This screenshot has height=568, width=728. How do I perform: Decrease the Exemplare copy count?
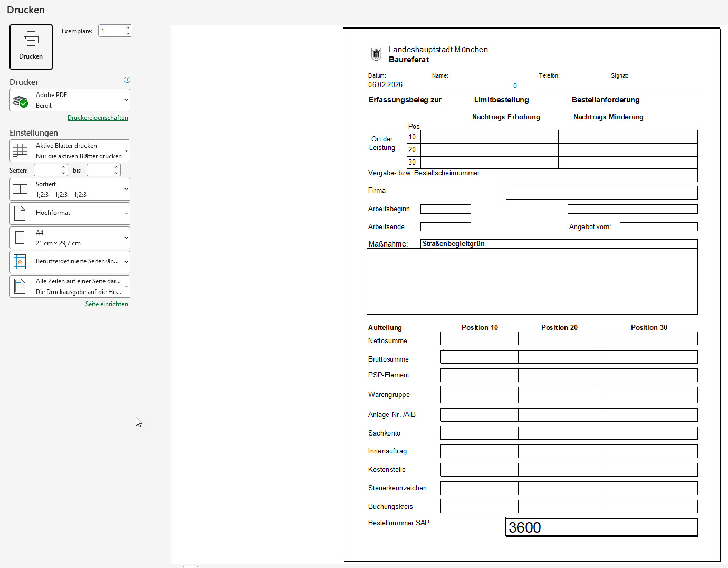coord(128,34)
